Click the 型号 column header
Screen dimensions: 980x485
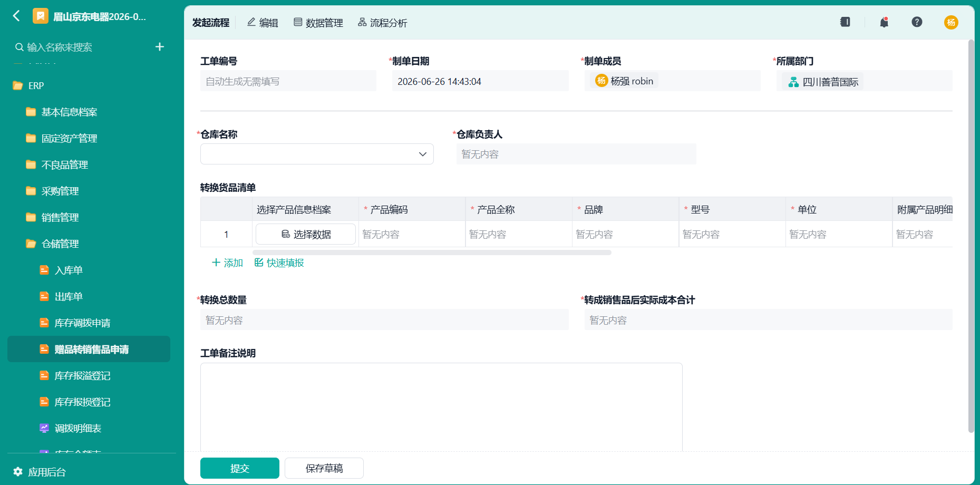coord(733,209)
